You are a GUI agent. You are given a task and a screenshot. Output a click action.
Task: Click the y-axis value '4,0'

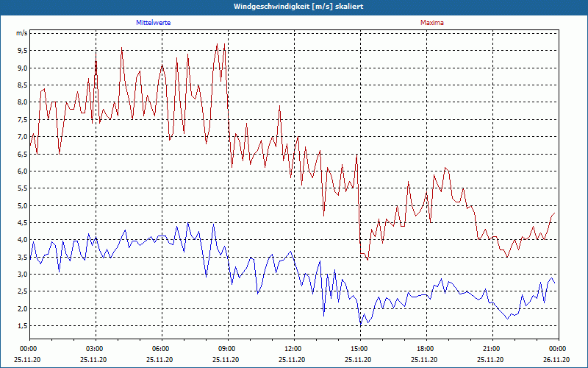point(24,240)
